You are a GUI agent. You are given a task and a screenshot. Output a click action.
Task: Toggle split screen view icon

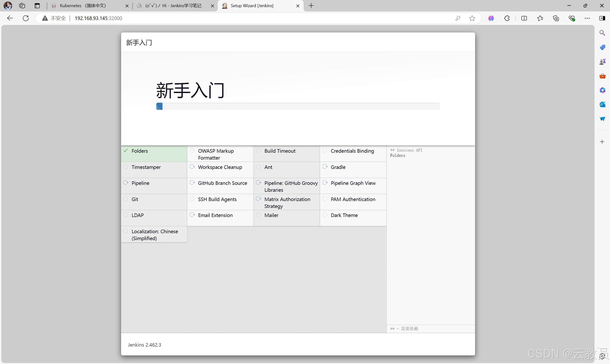point(524,18)
